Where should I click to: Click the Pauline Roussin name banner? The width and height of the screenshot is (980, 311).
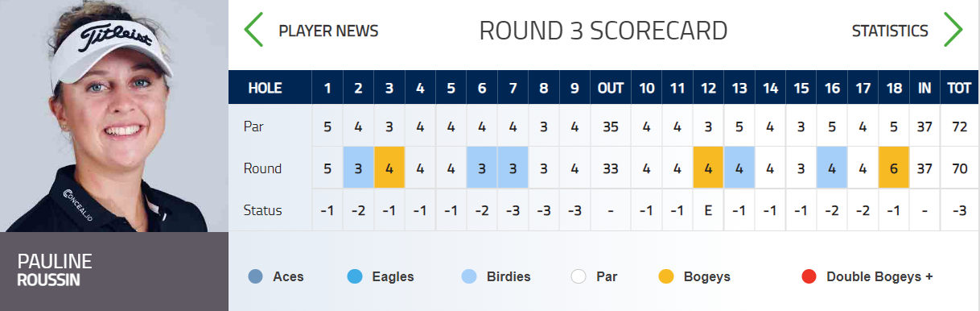pos(114,272)
